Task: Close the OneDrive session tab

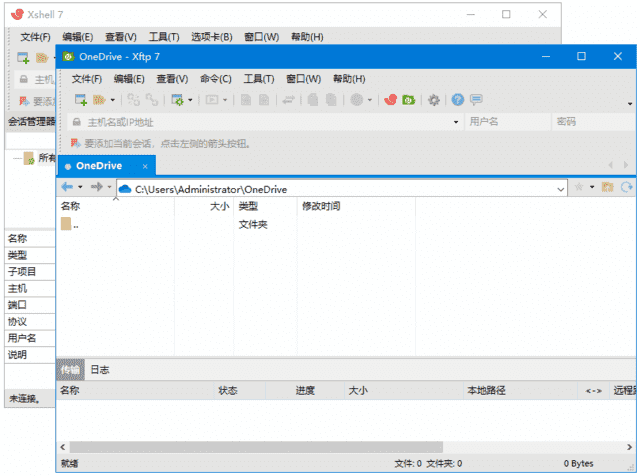Action: 145,166
